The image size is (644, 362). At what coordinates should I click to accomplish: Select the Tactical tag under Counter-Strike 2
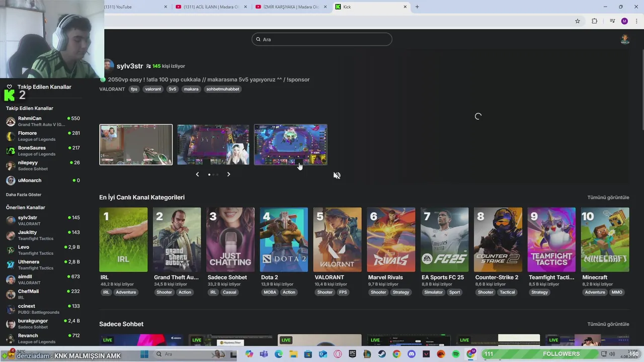[507, 292]
